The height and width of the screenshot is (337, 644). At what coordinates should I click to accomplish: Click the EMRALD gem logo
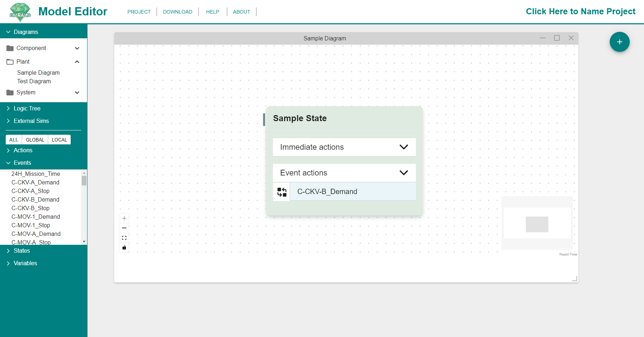pos(20,12)
